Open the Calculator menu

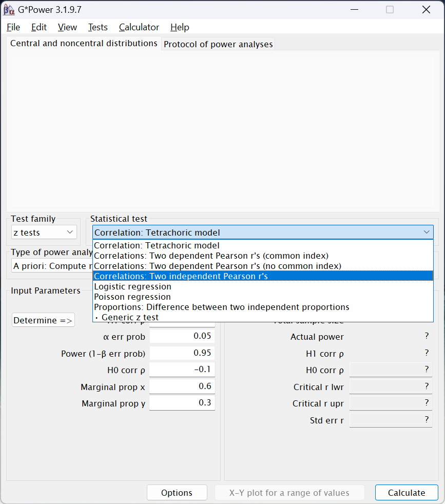(x=139, y=27)
